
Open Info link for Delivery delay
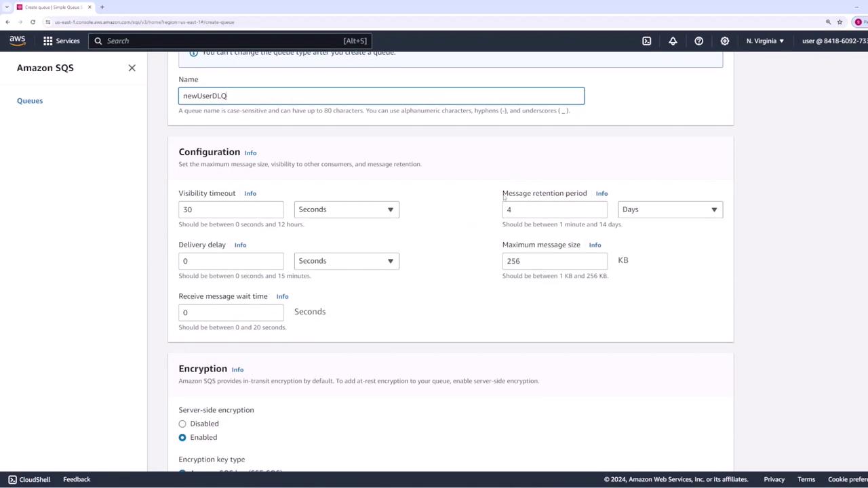240,245
